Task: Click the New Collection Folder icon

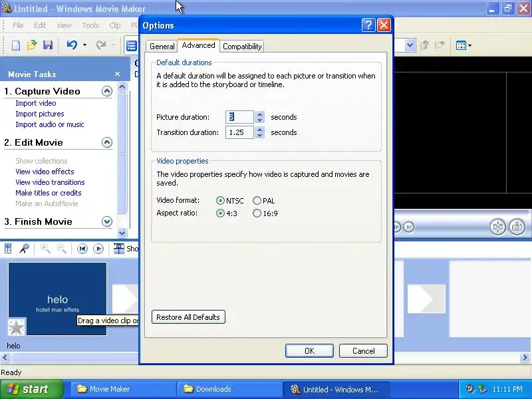Action: point(440,45)
